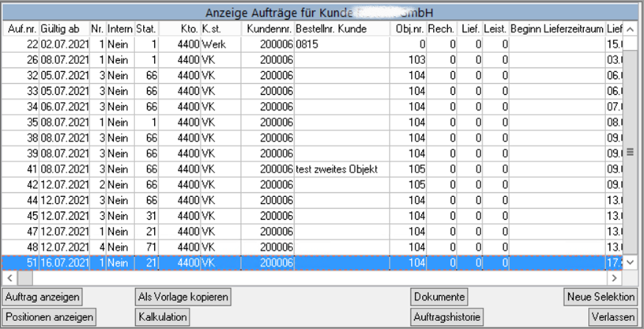644x329 pixels.
Task: Click Verlassen to exit the list
Action: point(612,316)
